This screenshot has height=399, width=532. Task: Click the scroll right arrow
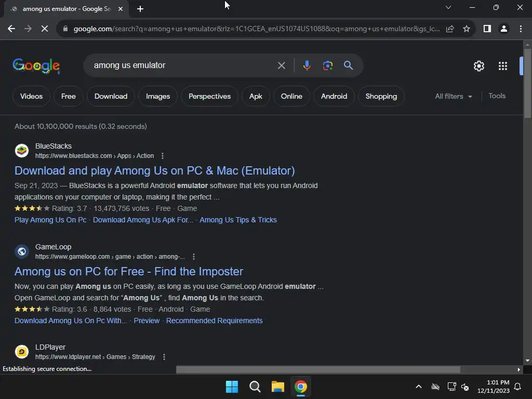[519, 369]
